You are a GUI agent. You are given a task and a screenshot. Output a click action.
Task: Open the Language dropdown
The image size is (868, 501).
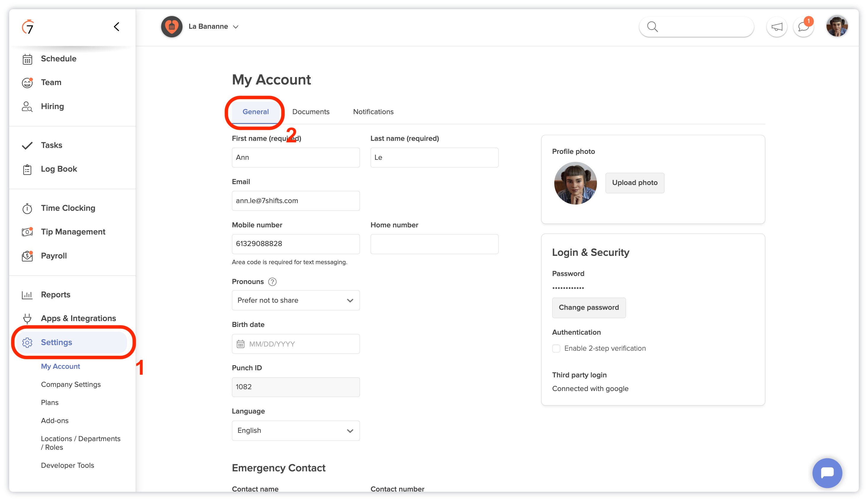click(x=296, y=431)
